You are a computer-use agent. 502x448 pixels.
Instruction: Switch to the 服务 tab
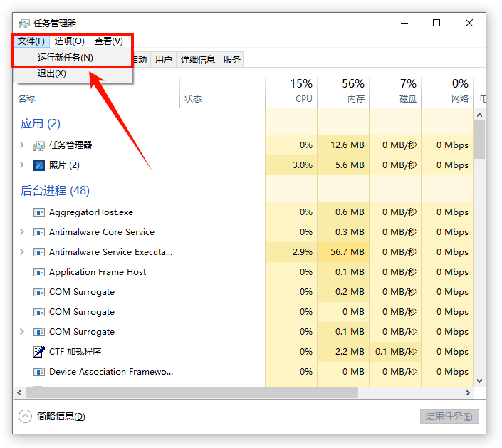(x=231, y=60)
